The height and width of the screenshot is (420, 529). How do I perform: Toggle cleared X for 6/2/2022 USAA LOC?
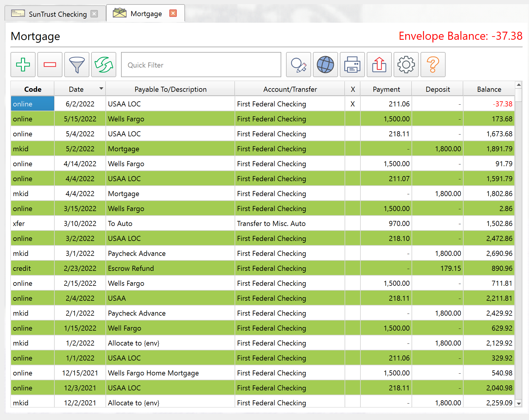pyautogui.click(x=353, y=104)
